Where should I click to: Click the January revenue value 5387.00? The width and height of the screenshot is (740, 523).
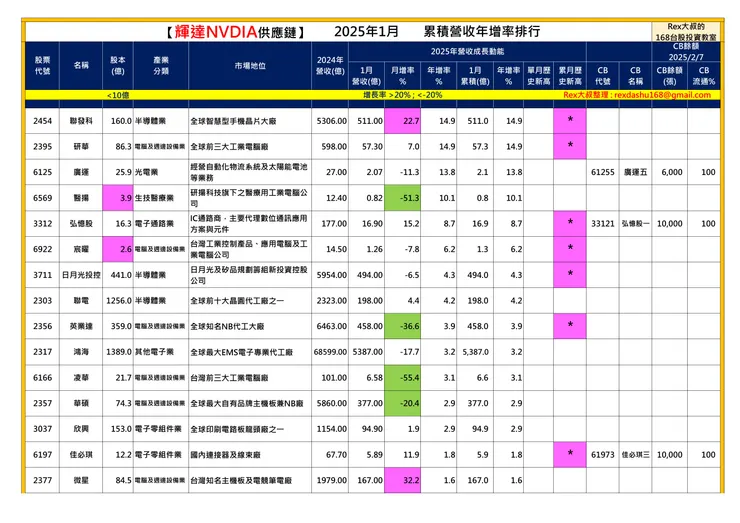point(368,352)
